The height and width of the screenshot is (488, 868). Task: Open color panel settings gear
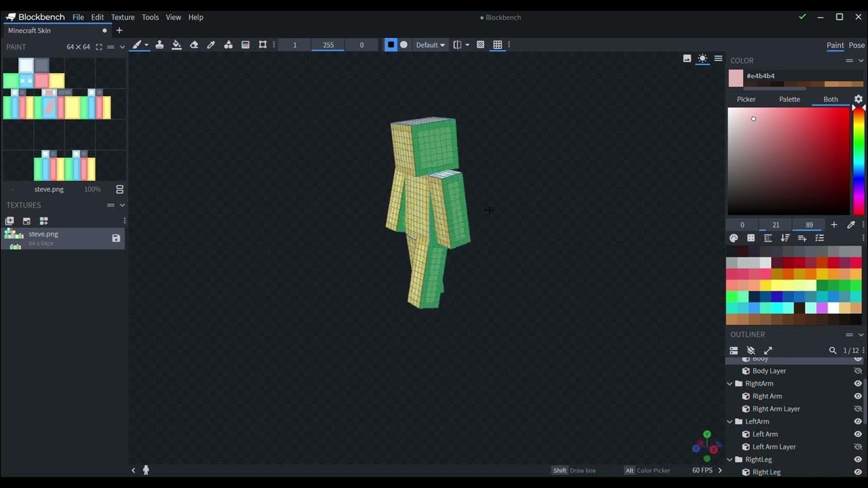point(859,99)
